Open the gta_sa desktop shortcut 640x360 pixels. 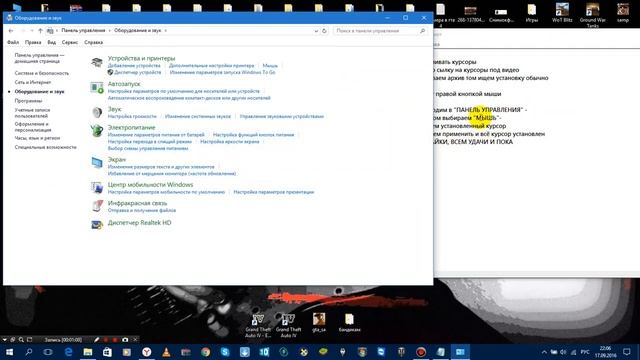(319, 322)
